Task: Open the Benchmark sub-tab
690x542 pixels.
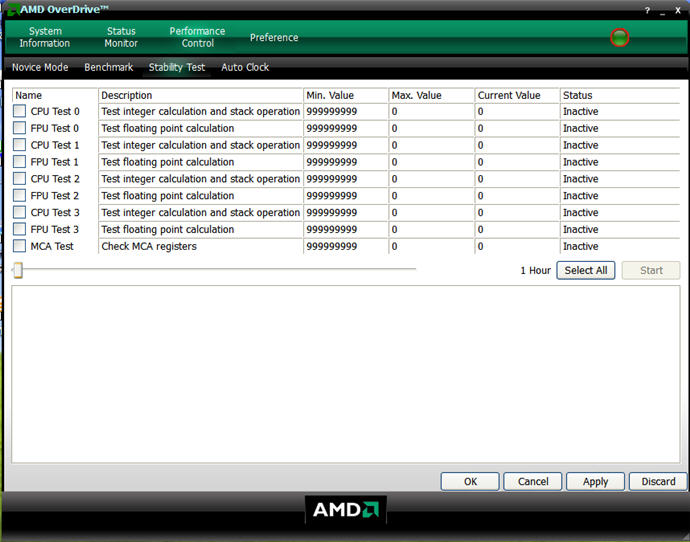Action: [109, 67]
